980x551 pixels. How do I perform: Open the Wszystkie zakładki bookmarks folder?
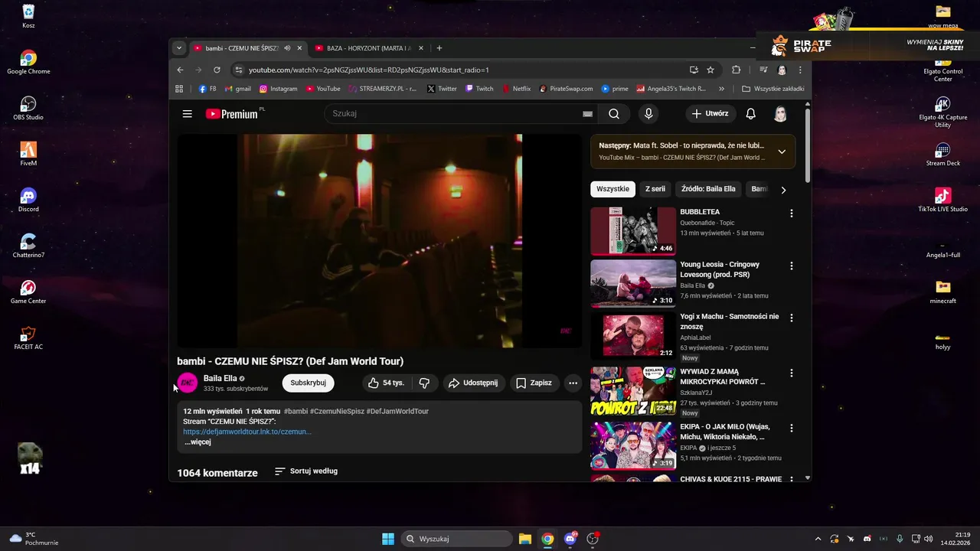tap(773, 89)
